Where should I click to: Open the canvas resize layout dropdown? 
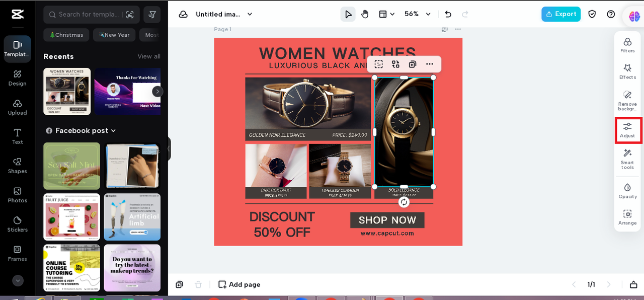coord(386,14)
